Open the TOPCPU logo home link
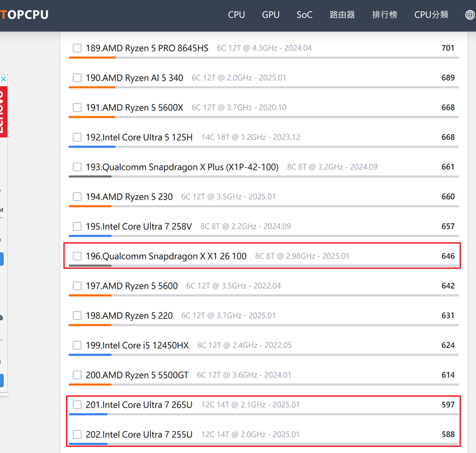Viewport: 476px width, 453px height. (24, 15)
